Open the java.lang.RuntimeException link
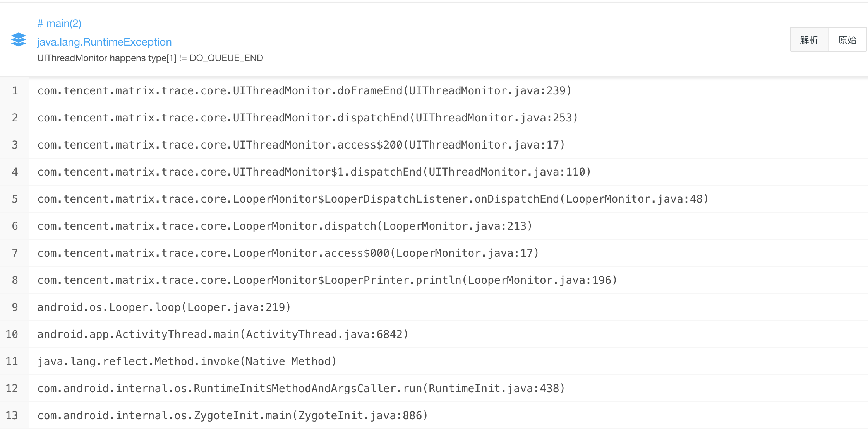Viewport: 868px width, 437px height. (105, 42)
